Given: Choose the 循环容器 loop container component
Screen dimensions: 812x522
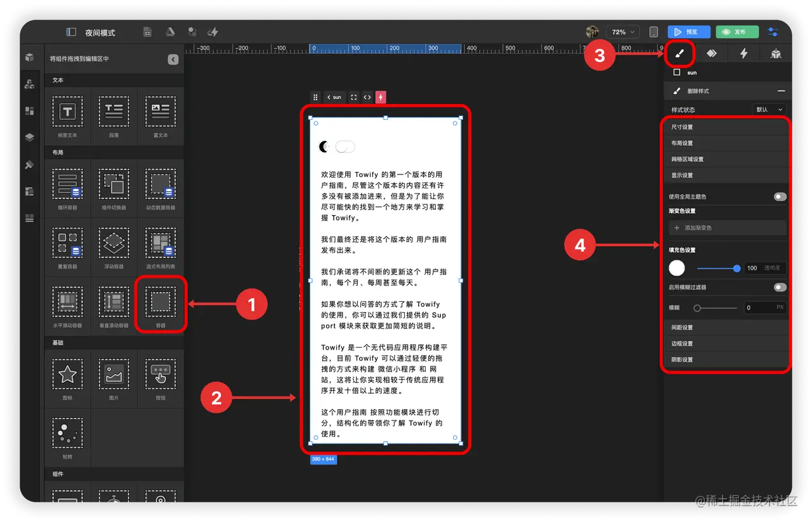Looking at the screenshot, I should coord(67,189).
